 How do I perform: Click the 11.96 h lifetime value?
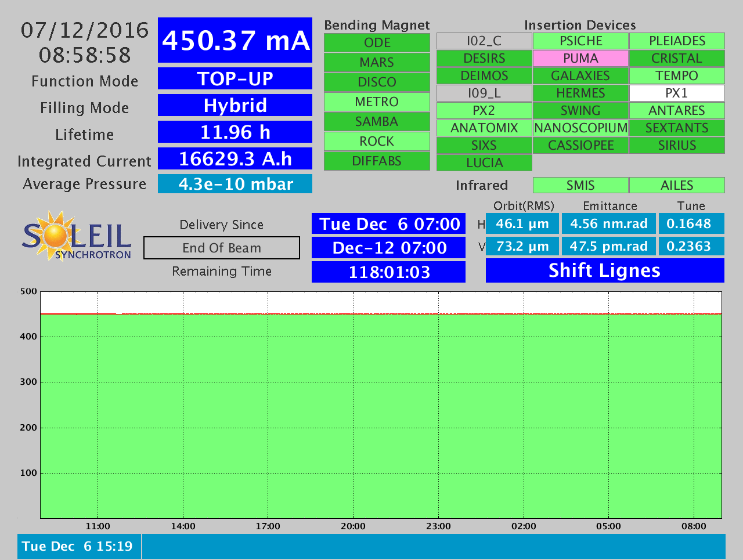pyautogui.click(x=235, y=132)
